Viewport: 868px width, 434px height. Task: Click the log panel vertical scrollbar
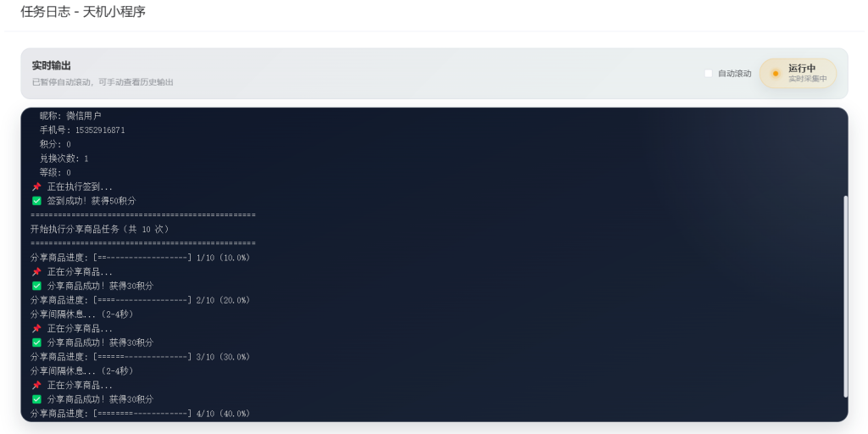[x=844, y=296]
